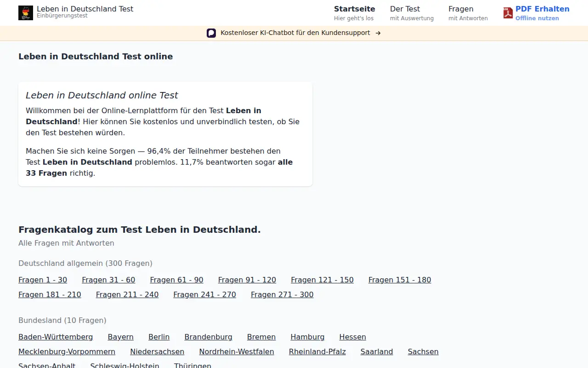Select Brandenburg questions
Image resolution: width=588 pixels, height=368 pixels.
point(209,337)
